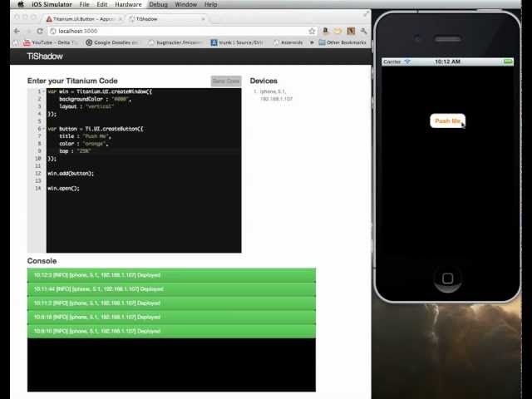The image size is (532, 399).
Task: Open the Edit menu
Action: [x=101, y=4]
